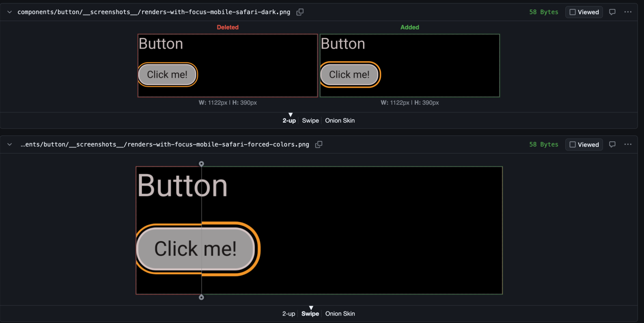Switch forced-colors.png diff to Onion Skin mode
This screenshot has width=644, height=323.
point(340,314)
